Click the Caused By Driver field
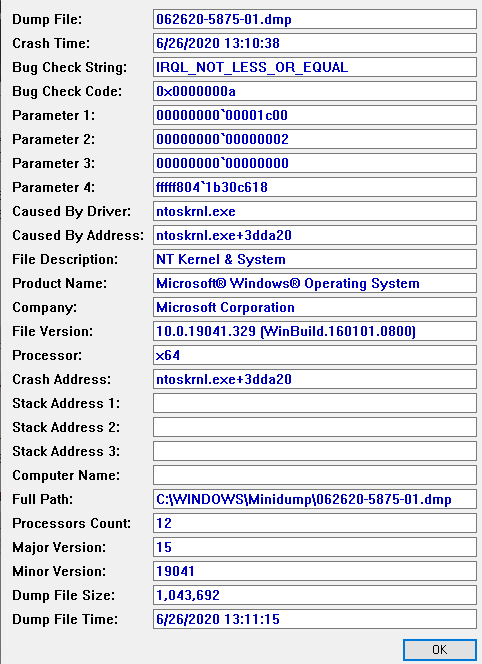 (315, 211)
